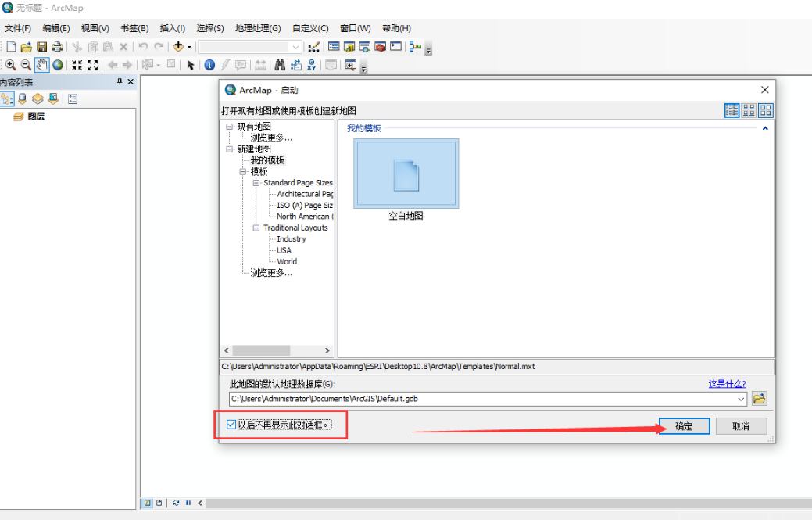Switch templates to list detail view
This screenshot has height=520, width=812.
pyautogui.click(x=732, y=109)
